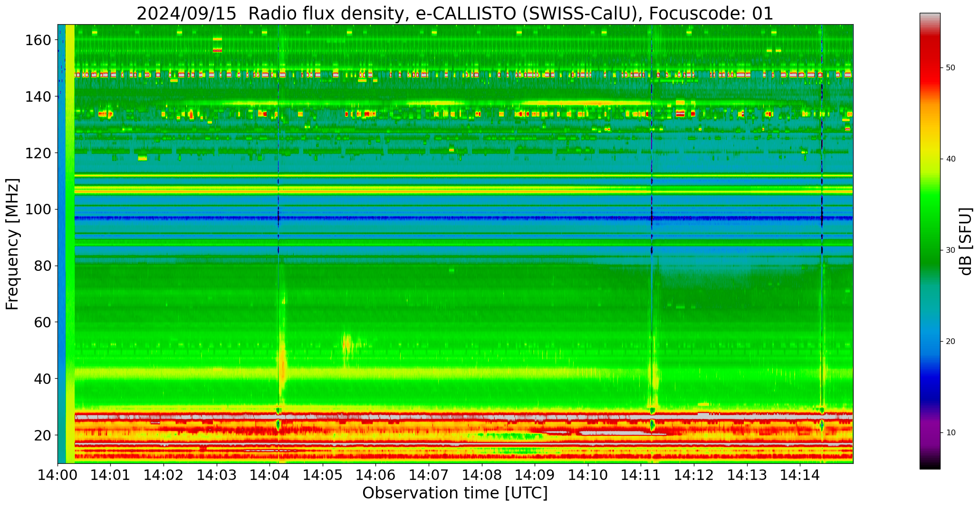This screenshot has height=507, width=980.
Task: Click the 100 frequency tick label
Action: pyautogui.click(x=38, y=209)
